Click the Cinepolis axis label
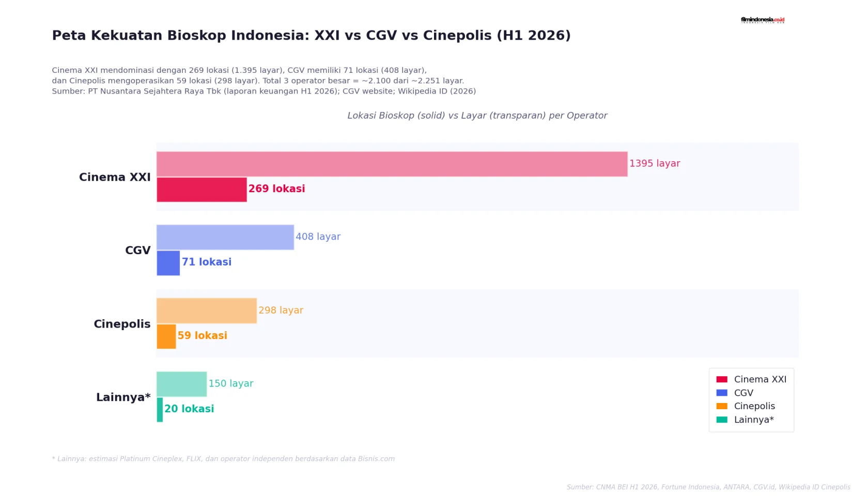Screen dimensions: 868x496 (122, 324)
